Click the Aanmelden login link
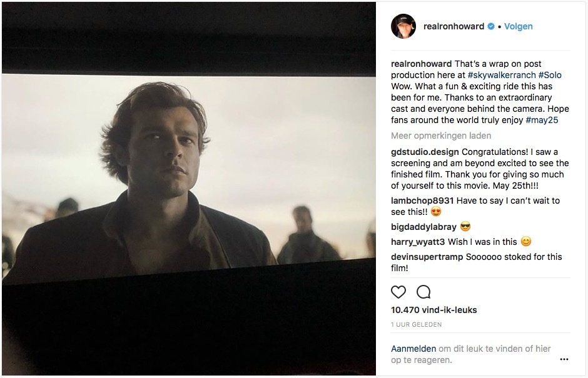This screenshot has width=588, height=378. coord(413,349)
